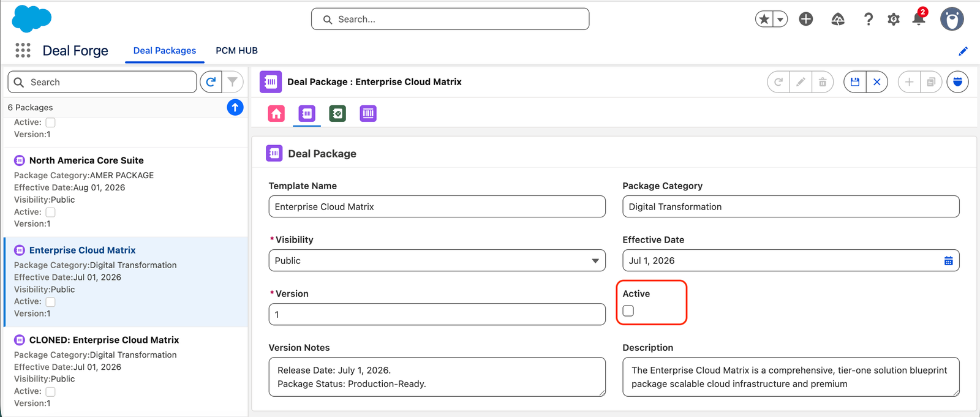Click the Deal Package section header icon
The image size is (980, 417).
coord(274,153)
